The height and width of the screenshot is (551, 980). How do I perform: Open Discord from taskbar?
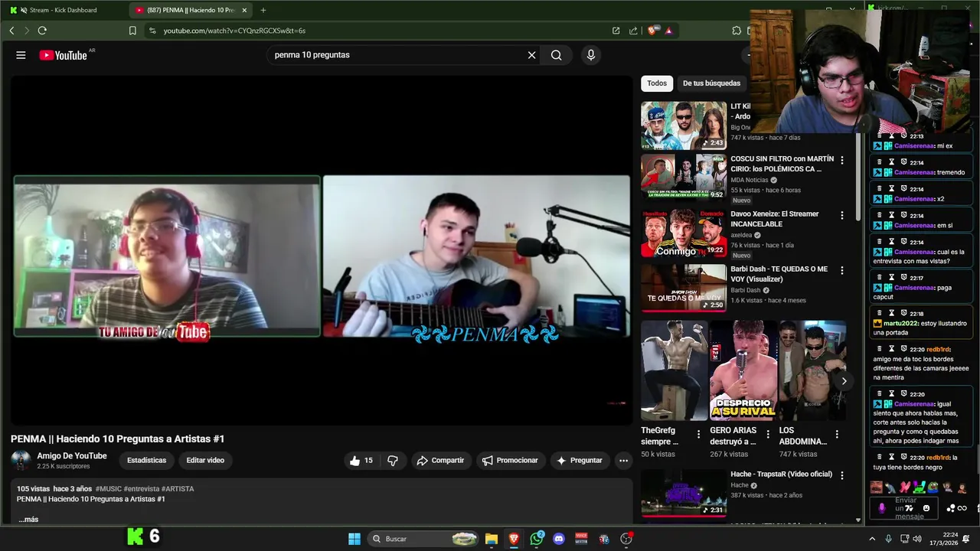pyautogui.click(x=559, y=539)
